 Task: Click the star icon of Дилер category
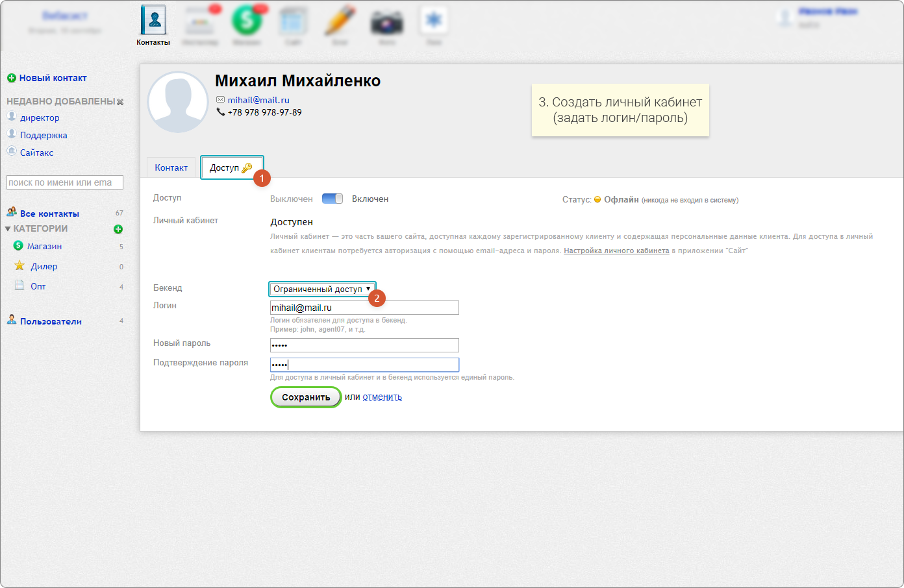point(19,265)
